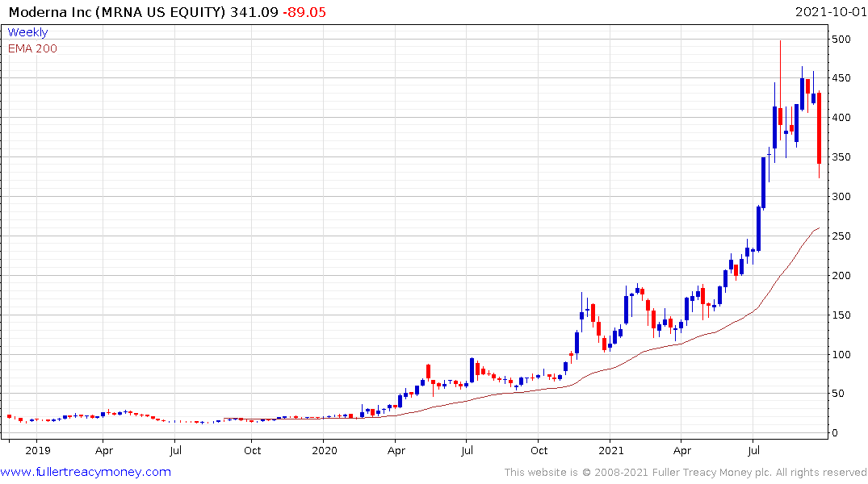The height and width of the screenshot is (484, 868).
Task: Click the Apr label after 2020
Action: pyautogui.click(x=396, y=450)
